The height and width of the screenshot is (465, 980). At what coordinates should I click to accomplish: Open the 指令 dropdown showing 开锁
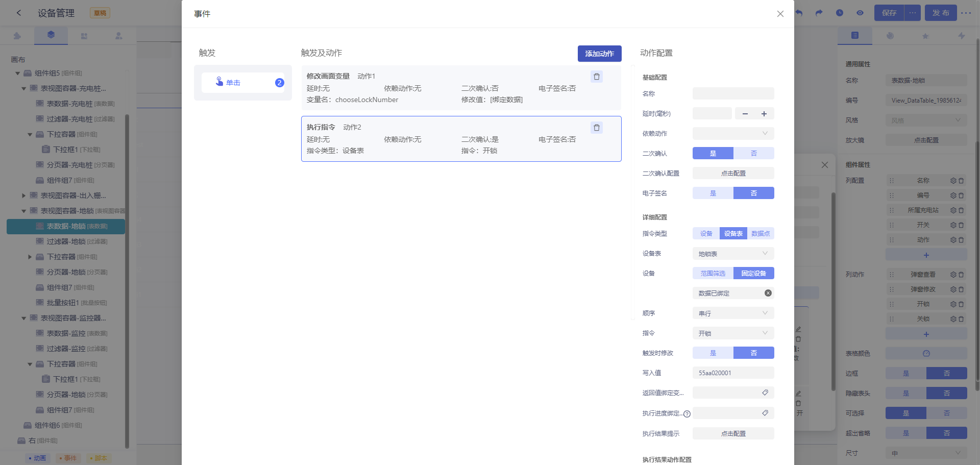pos(733,333)
